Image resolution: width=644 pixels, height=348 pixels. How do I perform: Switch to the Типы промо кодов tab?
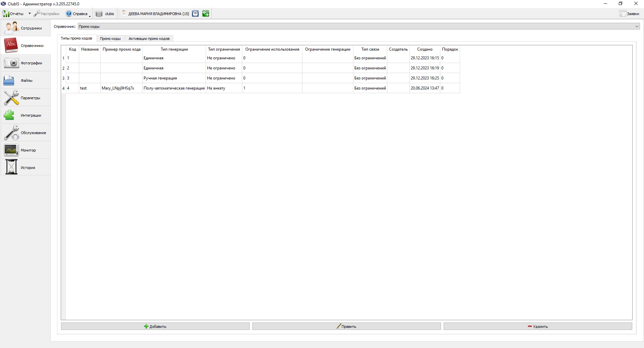(77, 38)
